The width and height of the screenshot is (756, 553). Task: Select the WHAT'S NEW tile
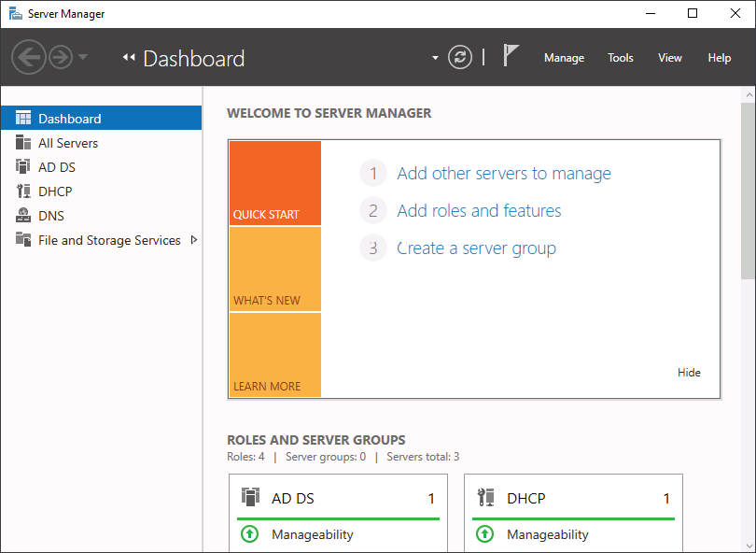point(275,269)
